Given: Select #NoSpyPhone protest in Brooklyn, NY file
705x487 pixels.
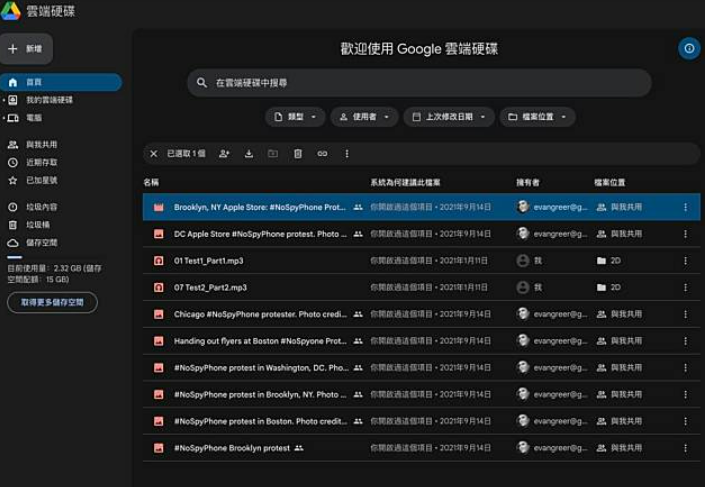Looking at the screenshot, I should click(x=421, y=394).
